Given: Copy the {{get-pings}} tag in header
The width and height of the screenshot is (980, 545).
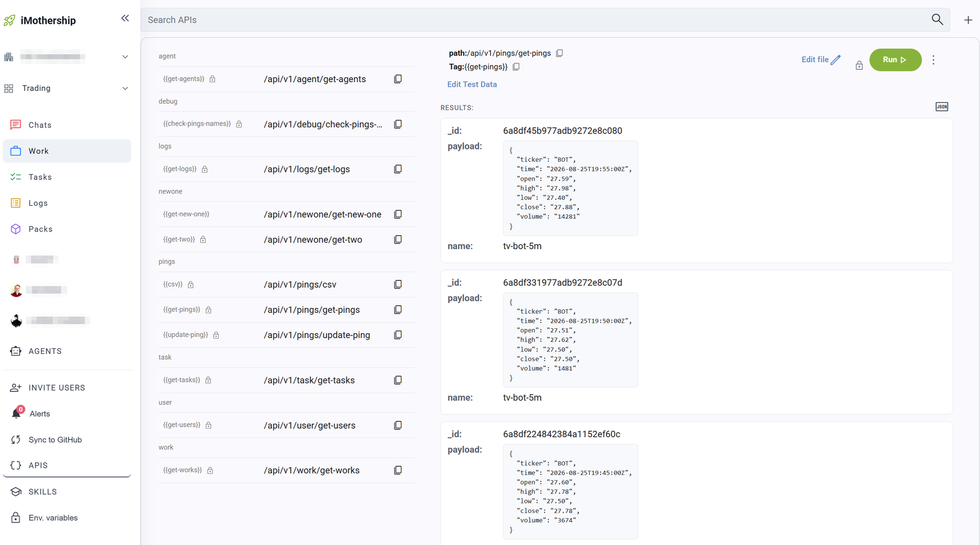Looking at the screenshot, I should point(516,67).
